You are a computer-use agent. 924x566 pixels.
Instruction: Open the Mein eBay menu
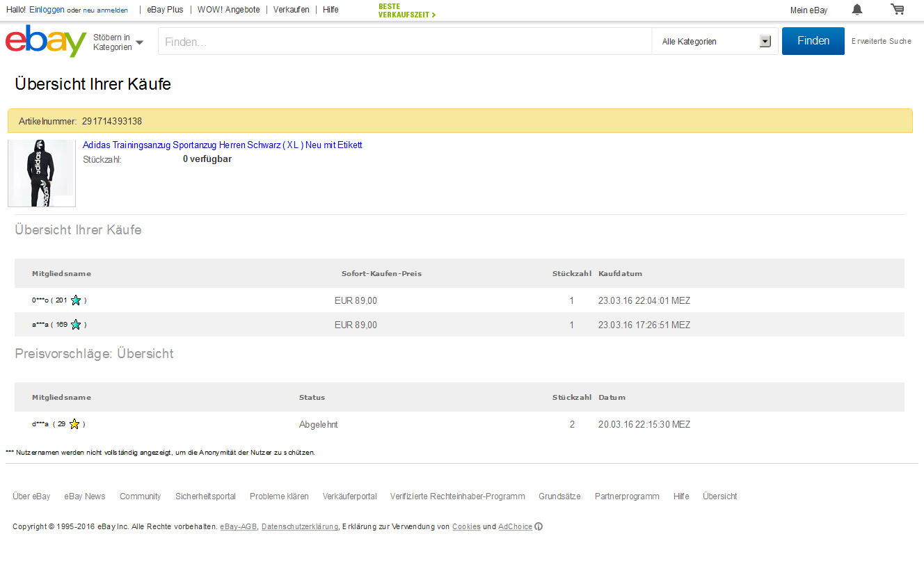[x=809, y=10]
